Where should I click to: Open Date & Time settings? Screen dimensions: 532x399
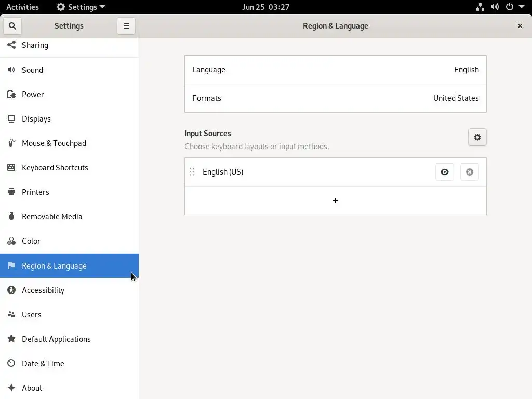click(69, 363)
